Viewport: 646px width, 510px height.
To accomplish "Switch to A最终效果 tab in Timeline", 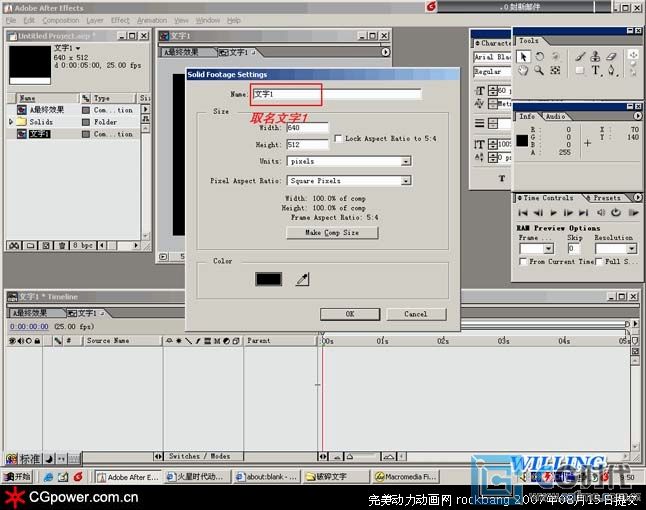I will point(30,313).
